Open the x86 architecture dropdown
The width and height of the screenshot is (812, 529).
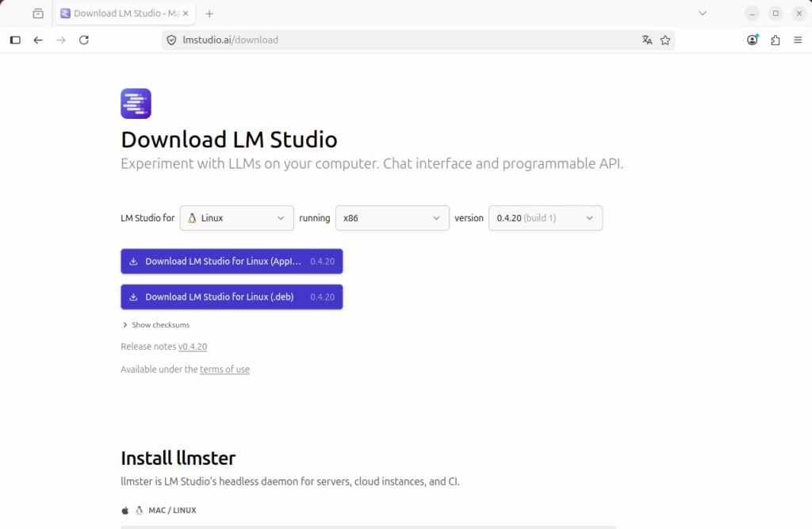[393, 218]
